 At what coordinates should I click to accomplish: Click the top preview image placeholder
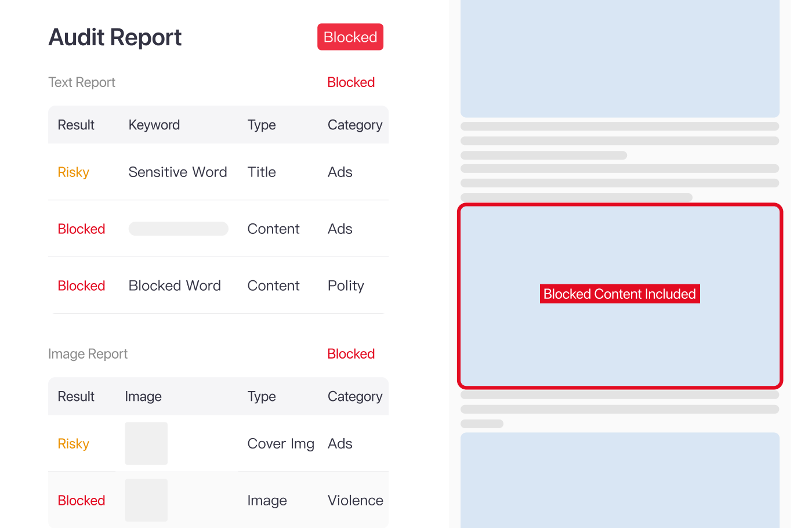click(619, 58)
